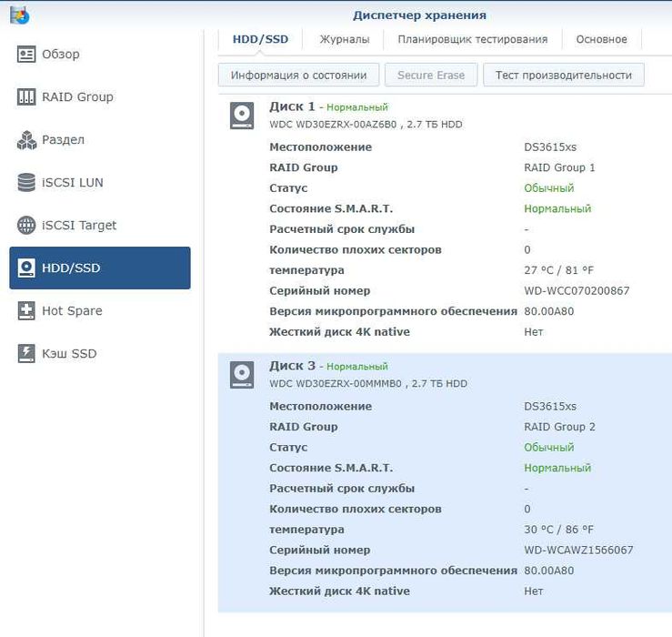
Task: Open the iSCSI LUN section
Action: pyautogui.click(x=100, y=182)
